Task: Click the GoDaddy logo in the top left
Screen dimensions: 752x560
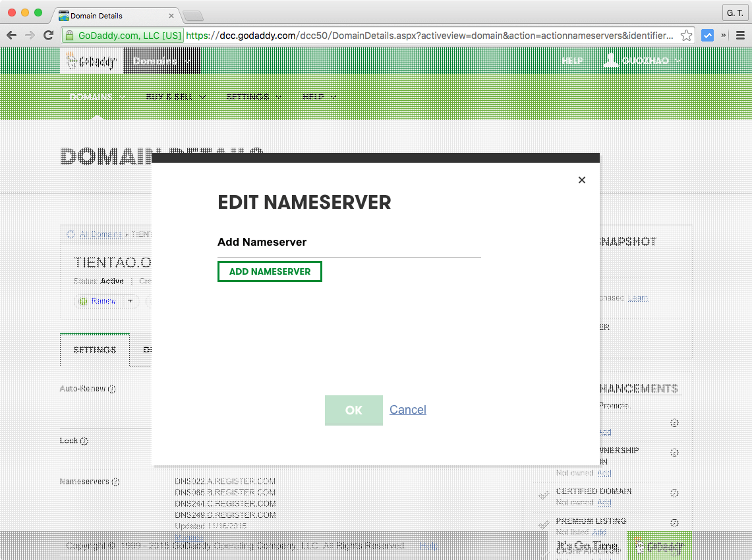Action: pyautogui.click(x=91, y=61)
